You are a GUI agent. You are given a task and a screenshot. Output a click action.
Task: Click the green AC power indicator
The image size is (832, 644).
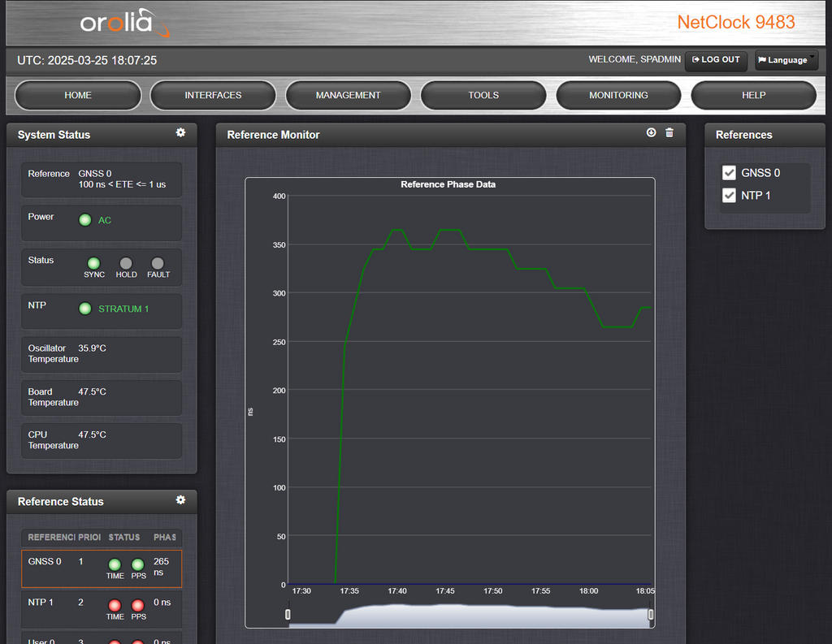(84, 220)
